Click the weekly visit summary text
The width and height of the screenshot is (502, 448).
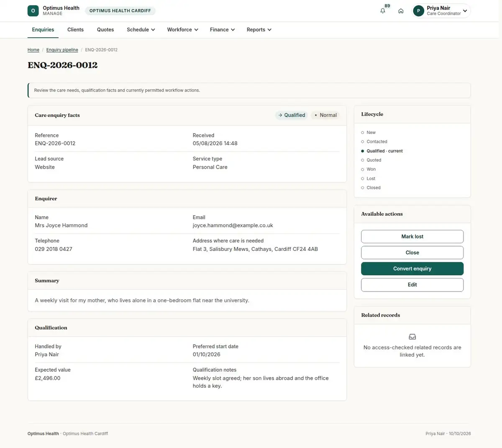142,300
